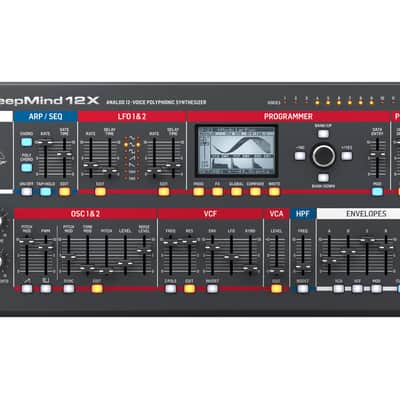
Task: Click the envelope Attack (A) fader
Action: pos(329,261)
